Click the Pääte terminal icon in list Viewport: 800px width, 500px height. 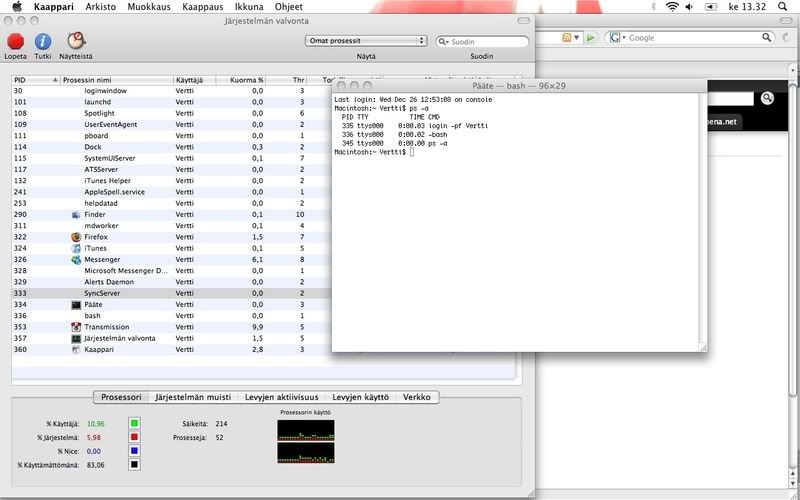tap(76, 305)
